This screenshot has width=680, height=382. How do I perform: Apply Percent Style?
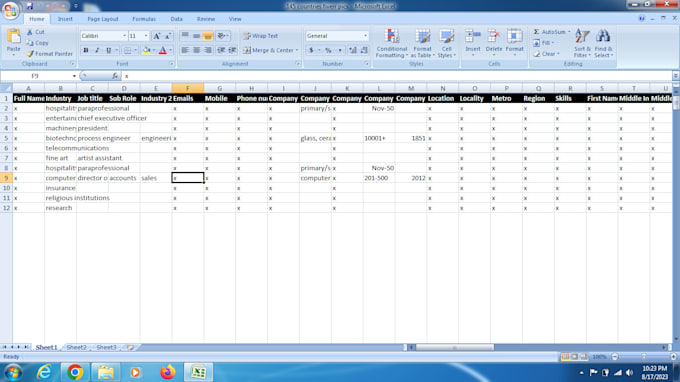[x=328, y=50]
